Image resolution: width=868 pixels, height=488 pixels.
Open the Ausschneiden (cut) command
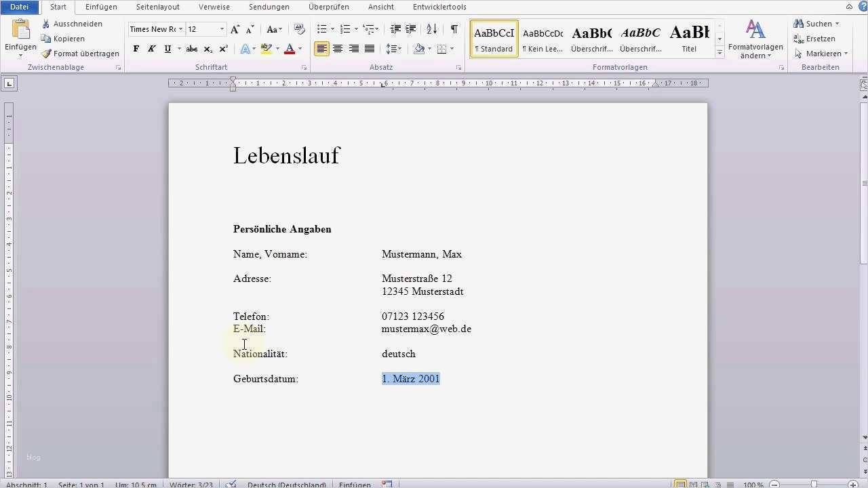[x=72, y=23]
